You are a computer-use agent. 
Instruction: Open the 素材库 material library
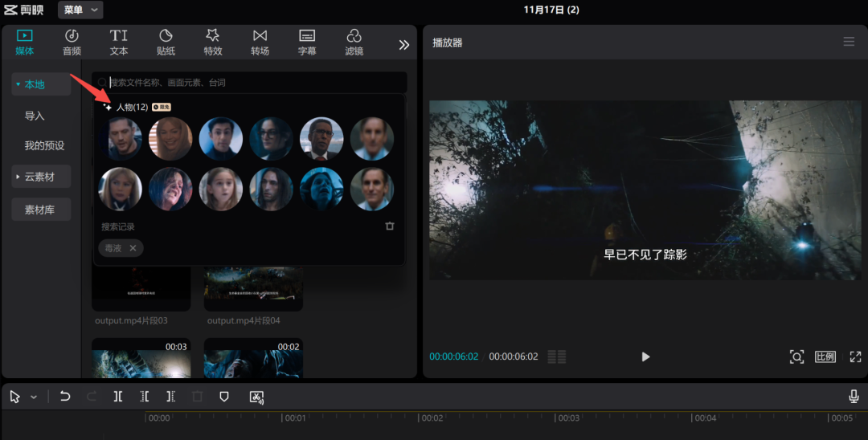[41, 210]
